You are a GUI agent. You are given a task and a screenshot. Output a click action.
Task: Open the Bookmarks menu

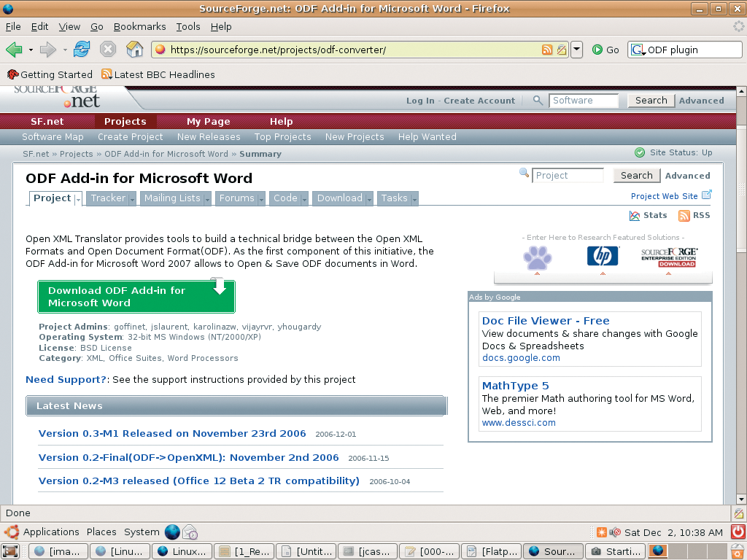point(139,27)
